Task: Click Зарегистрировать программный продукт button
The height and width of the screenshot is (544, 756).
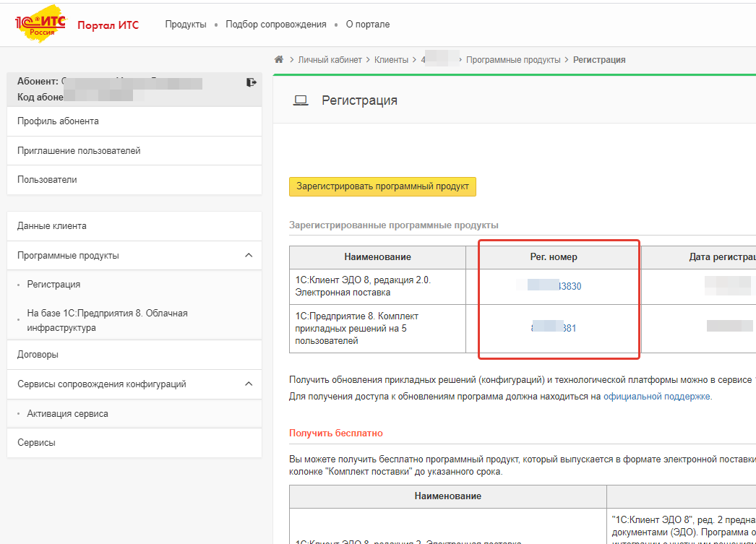Action: (x=382, y=186)
